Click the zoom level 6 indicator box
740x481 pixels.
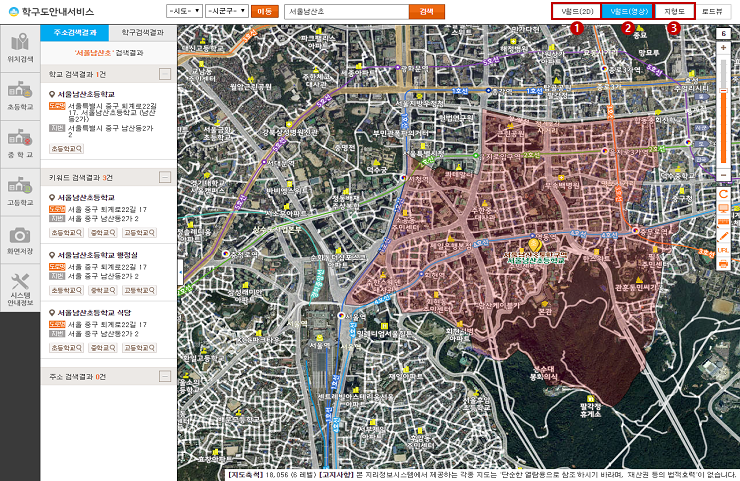(x=723, y=34)
